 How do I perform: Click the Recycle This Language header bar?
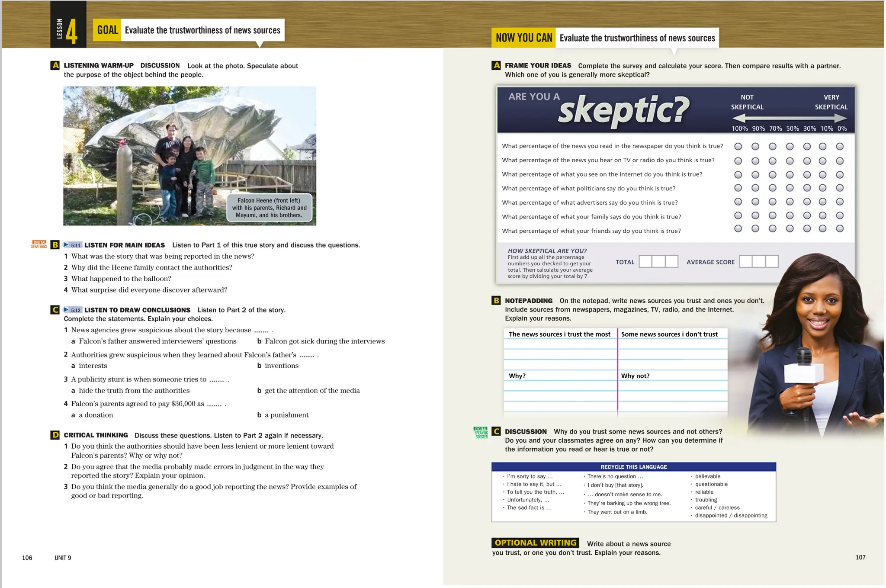tap(633, 467)
